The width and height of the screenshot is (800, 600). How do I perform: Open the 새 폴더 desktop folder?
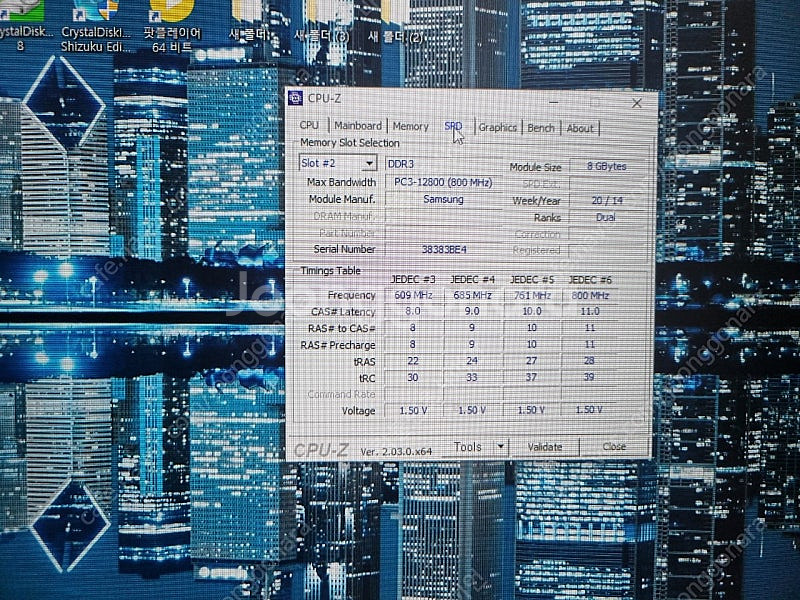pyautogui.click(x=248, y=22)
